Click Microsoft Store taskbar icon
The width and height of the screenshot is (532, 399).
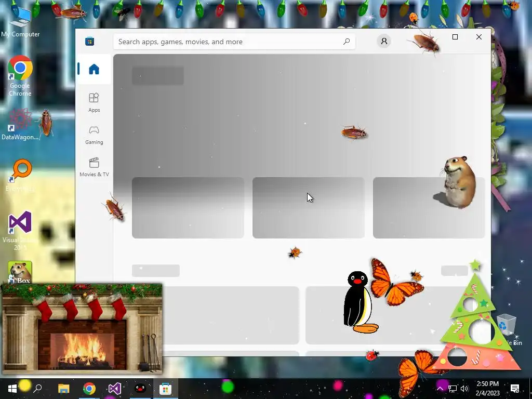[x=166, y=389]
